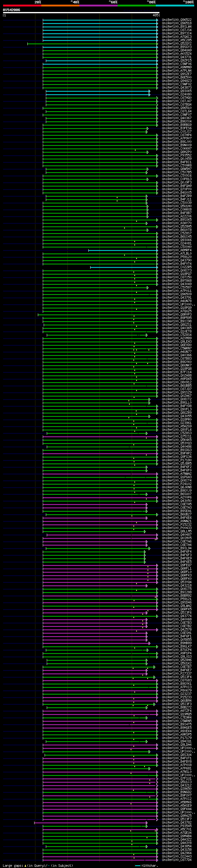
Task: Select the UniRef100_C0P813 label
Action: click(176, 179)
